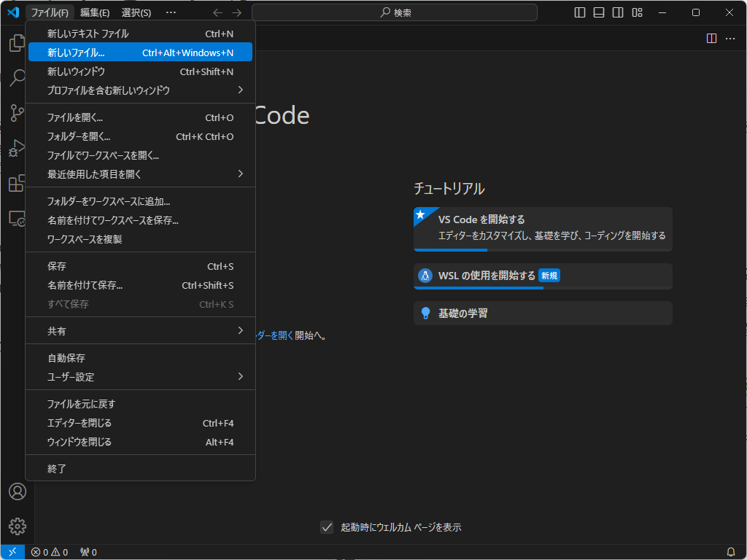Choose 保存 menu item
This screenshot has height=560, width=747.
pyautogui.click(x=140, y=266)
